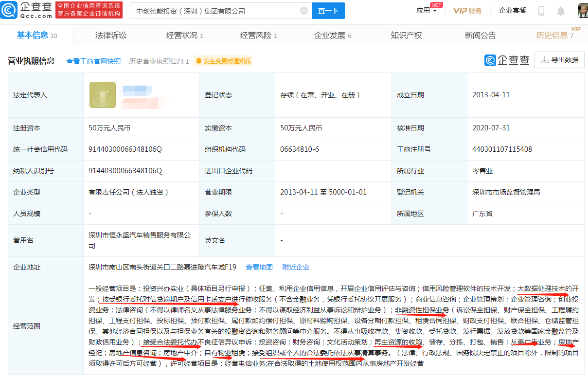Click the 经营范围 row label

coord(27,326)
